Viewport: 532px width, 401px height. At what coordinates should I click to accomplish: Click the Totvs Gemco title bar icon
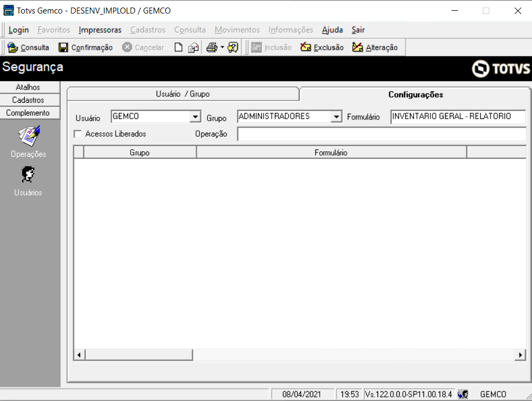(9, 10)
